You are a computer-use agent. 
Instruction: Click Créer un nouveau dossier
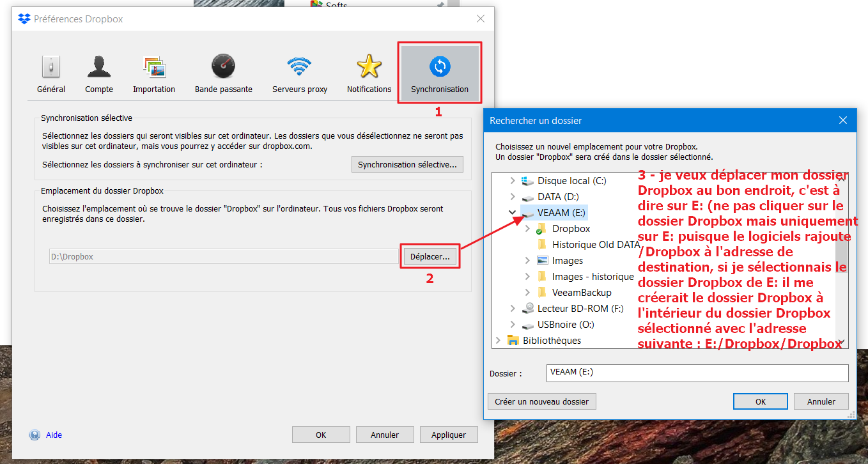pyautogui.click(x=542, y=401)
